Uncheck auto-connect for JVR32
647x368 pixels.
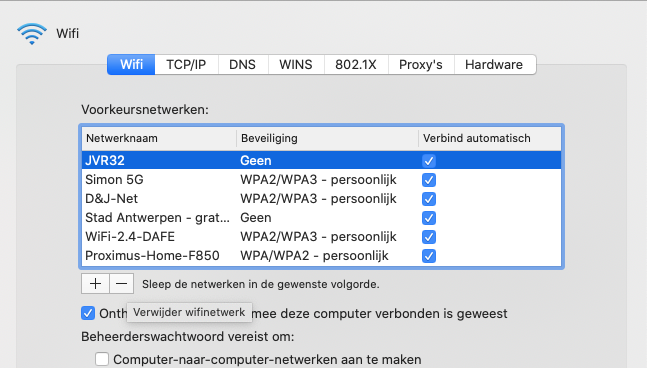(429, 160)
